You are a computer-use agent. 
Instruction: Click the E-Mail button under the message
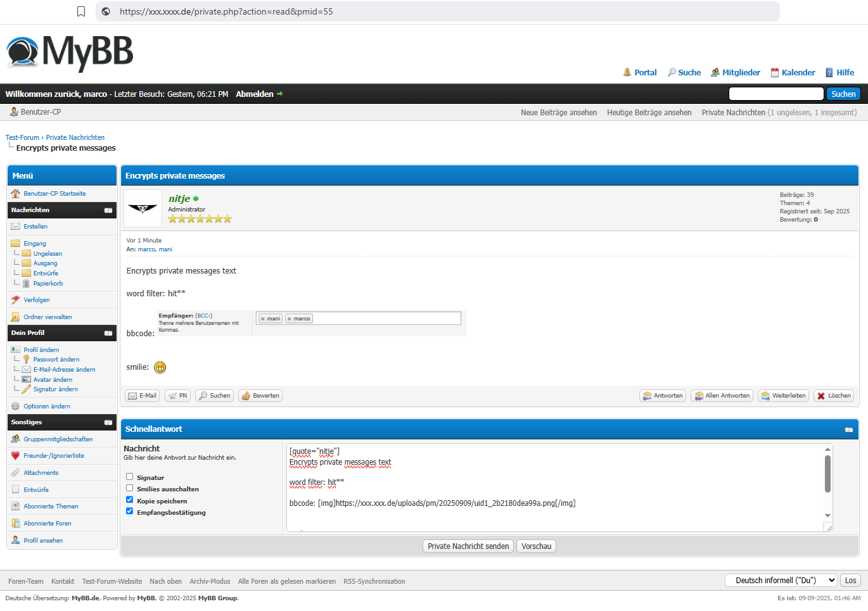point(142,396)
